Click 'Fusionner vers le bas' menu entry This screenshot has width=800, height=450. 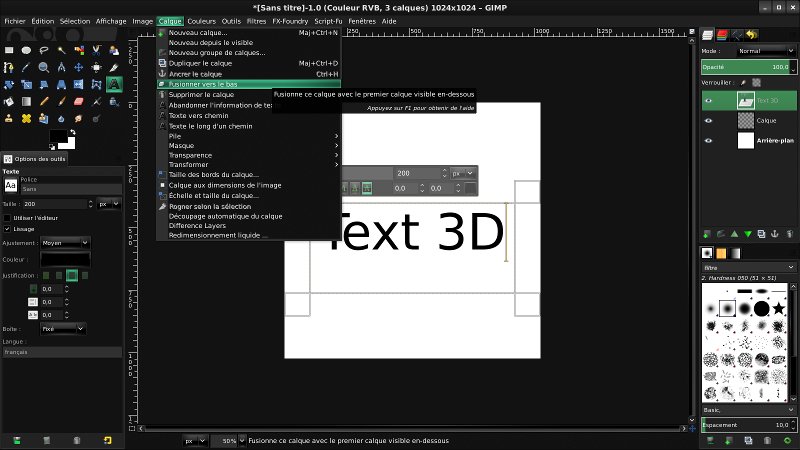pyautogui.click(x=248, y=84)
